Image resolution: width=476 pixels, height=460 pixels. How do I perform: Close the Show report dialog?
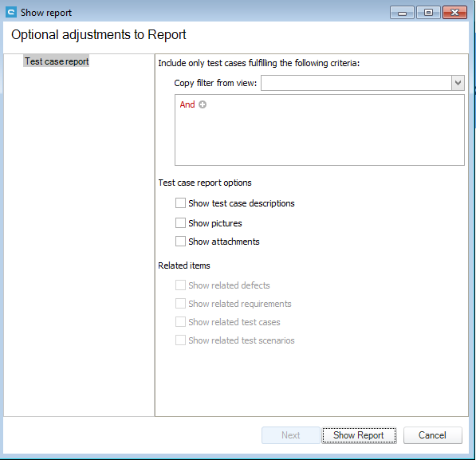454,13
